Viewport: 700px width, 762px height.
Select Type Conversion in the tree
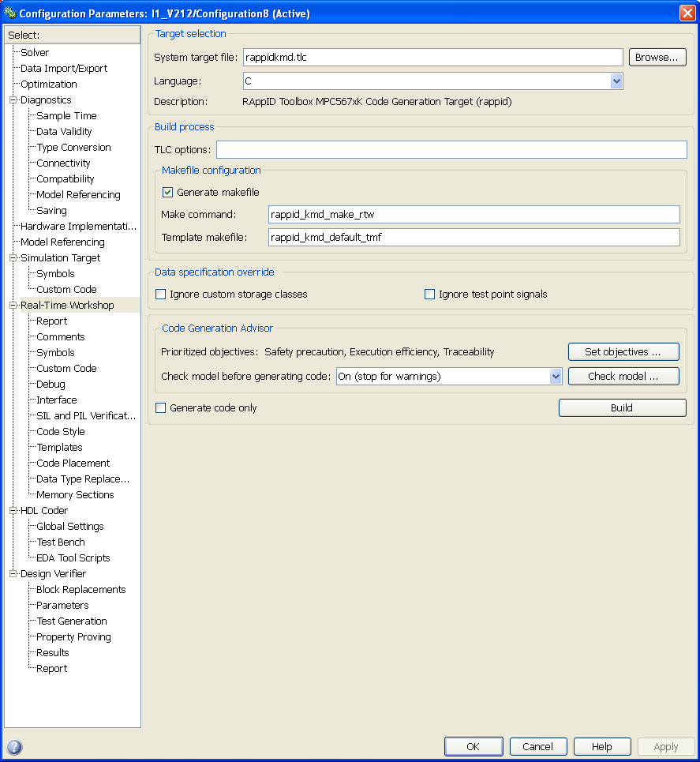74,147
